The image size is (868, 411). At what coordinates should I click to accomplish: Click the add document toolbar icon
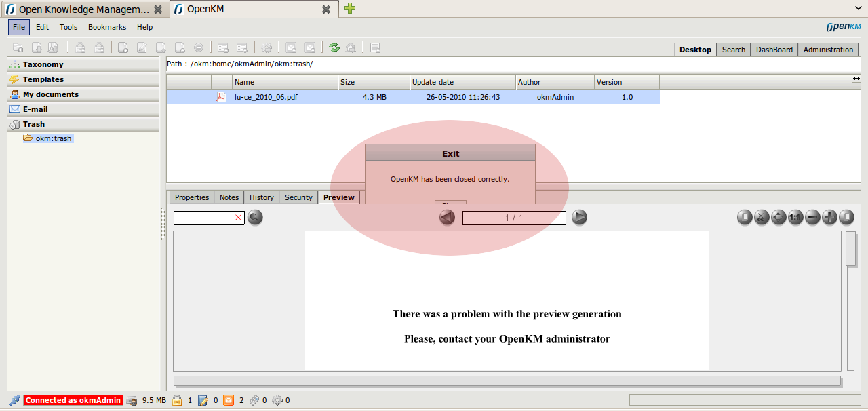pyautogui.click(x=123, y=47)
